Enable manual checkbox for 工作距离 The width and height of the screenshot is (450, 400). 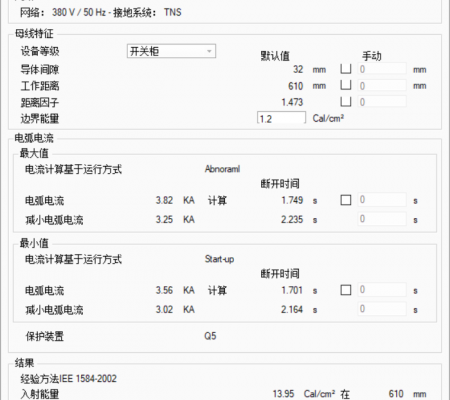click(x=346, y=85)
